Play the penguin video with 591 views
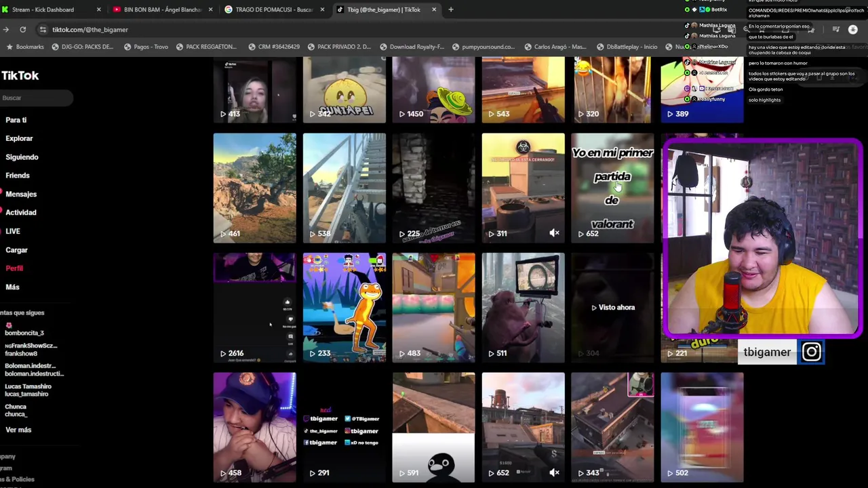The width and height of the screenshot is (868, 488). pyautogui.click(x=433, y=427)
